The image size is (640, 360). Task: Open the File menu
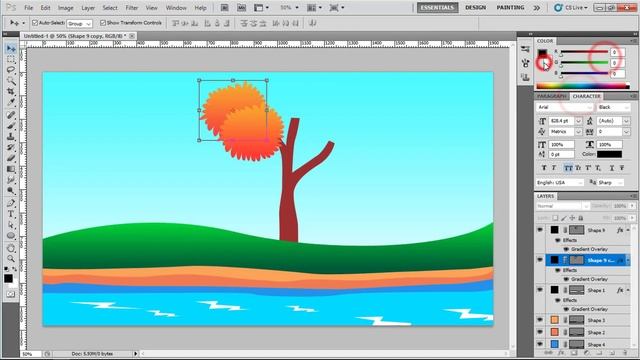coord(29,8)
